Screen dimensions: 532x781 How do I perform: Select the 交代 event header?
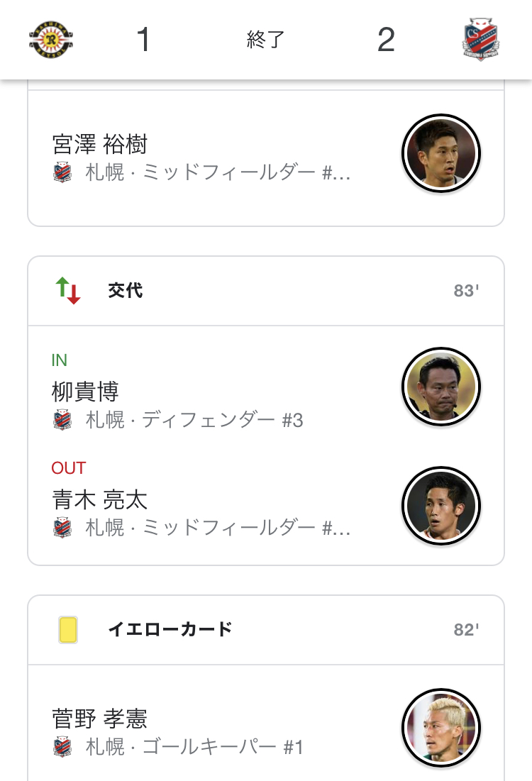pyautogui.click(x=126, y=291)
